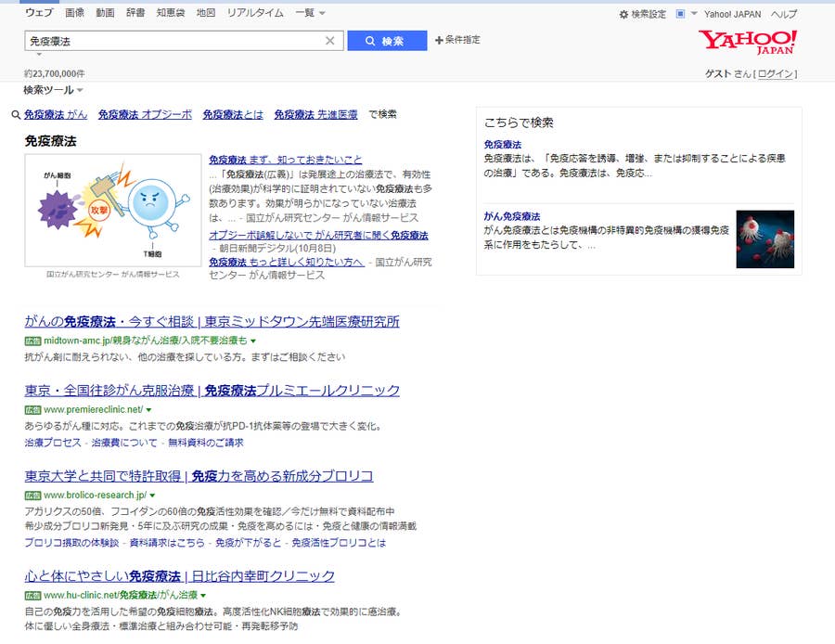Open the blue square icon dropdown near Yahoo! JAPAN

click(686, 14)
